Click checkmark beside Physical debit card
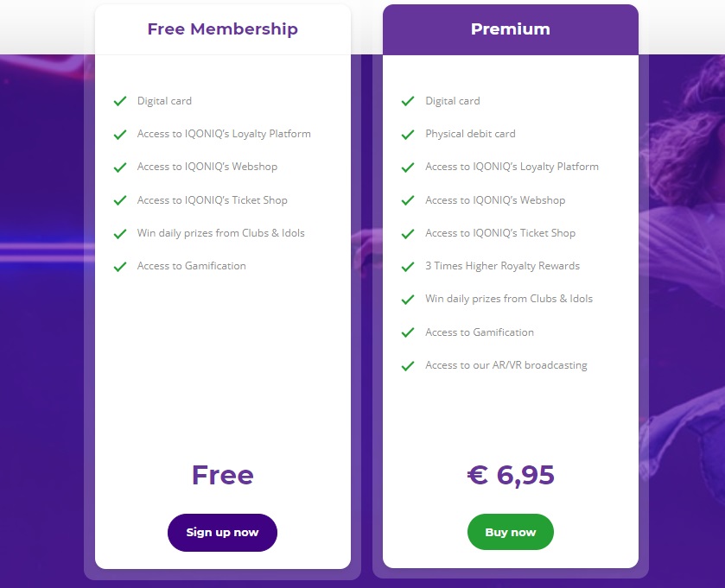Screen dimensions: 725x588 pyautogui.click(x=408, y=135)
